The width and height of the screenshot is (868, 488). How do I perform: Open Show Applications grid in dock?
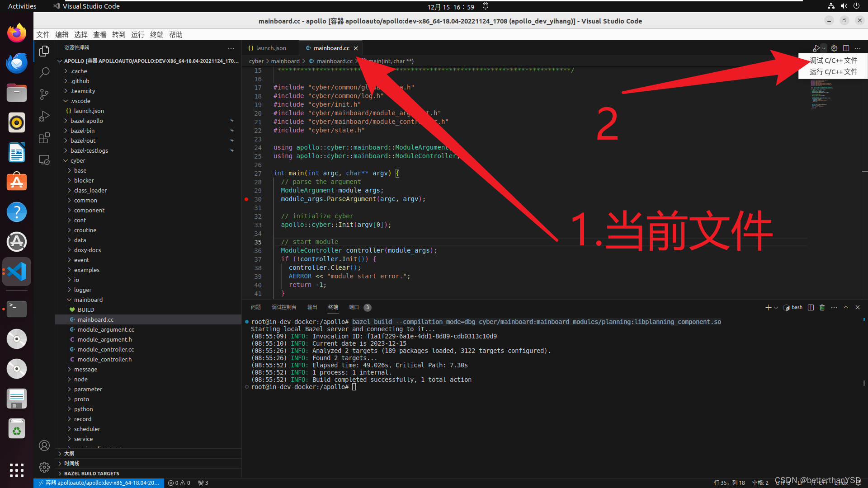pyautogui.click(x=17, y=470)
